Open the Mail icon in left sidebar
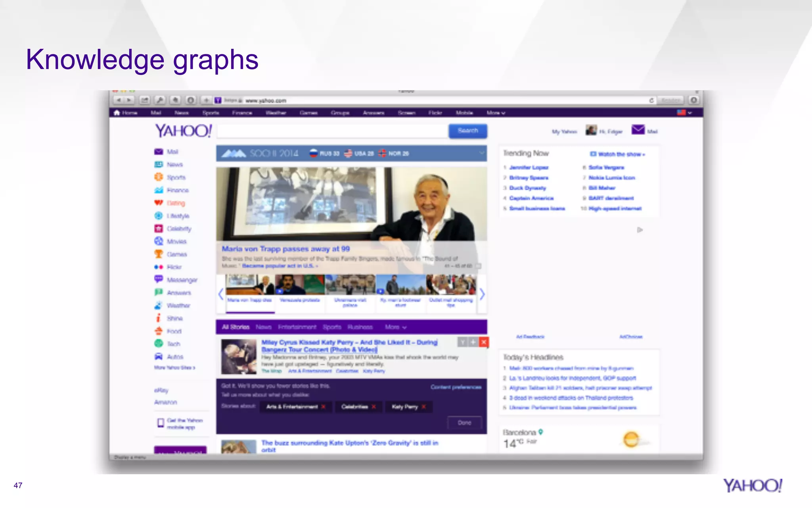Viewport: 812px width, 508px height. [159, 152]
